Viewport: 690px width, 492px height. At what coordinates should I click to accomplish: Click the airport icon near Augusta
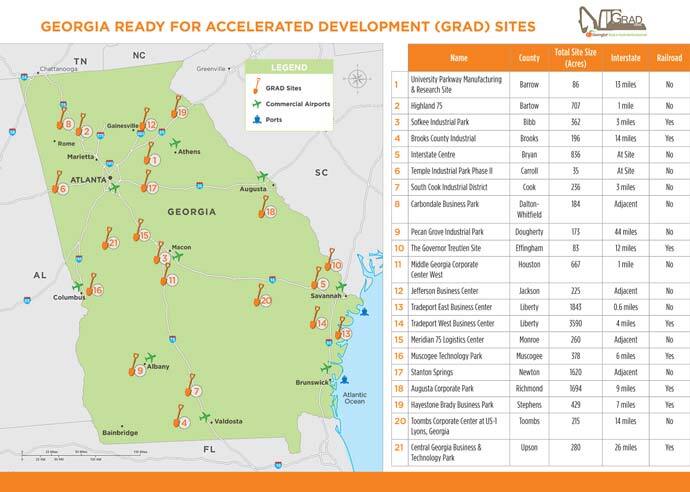(263, 176)
